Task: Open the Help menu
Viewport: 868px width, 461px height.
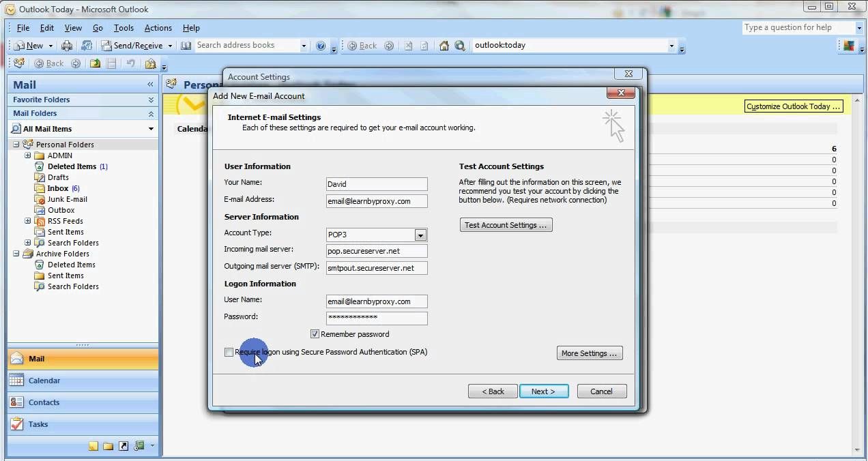Action: click(x=191, y=28)
